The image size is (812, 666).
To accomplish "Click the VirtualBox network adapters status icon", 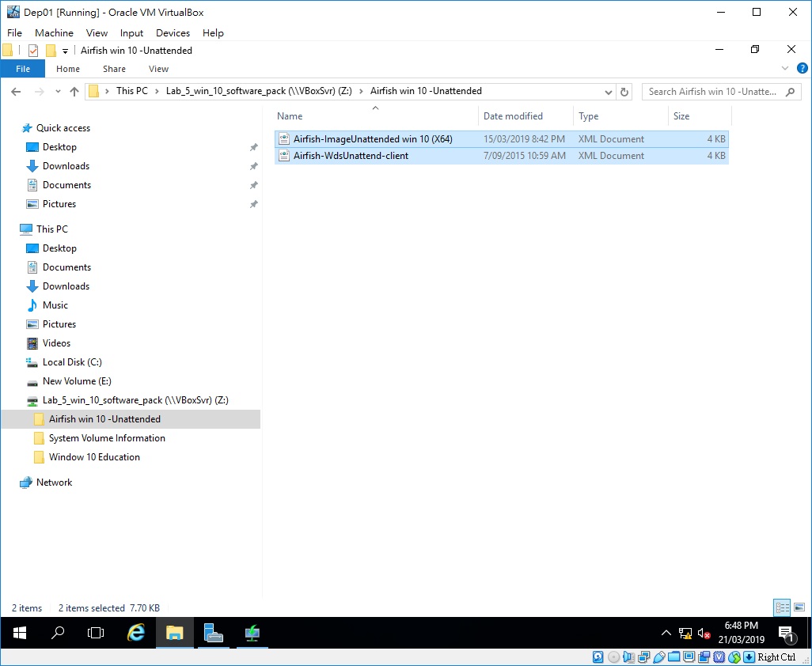I will 643,657.
